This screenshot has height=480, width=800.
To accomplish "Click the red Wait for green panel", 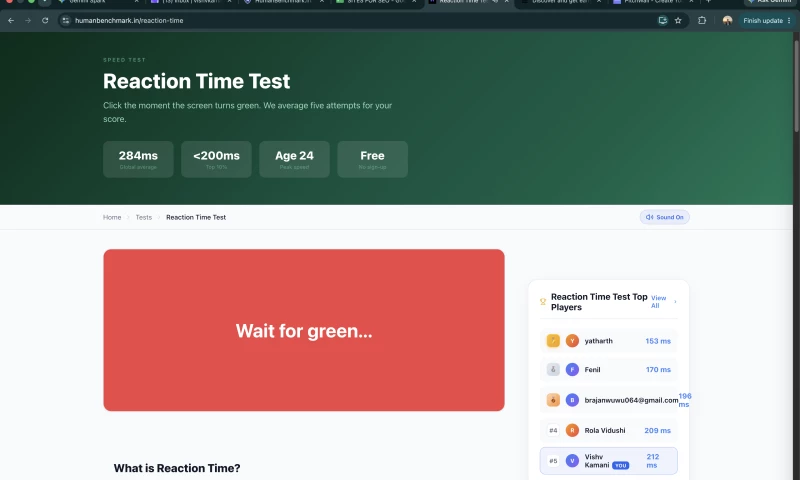I will pos(304,330).
